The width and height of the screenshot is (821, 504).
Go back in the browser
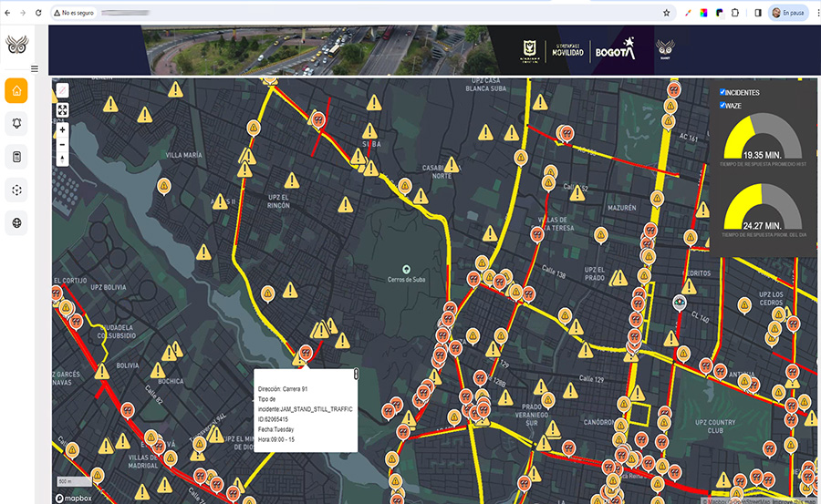[x=7, y=13]
